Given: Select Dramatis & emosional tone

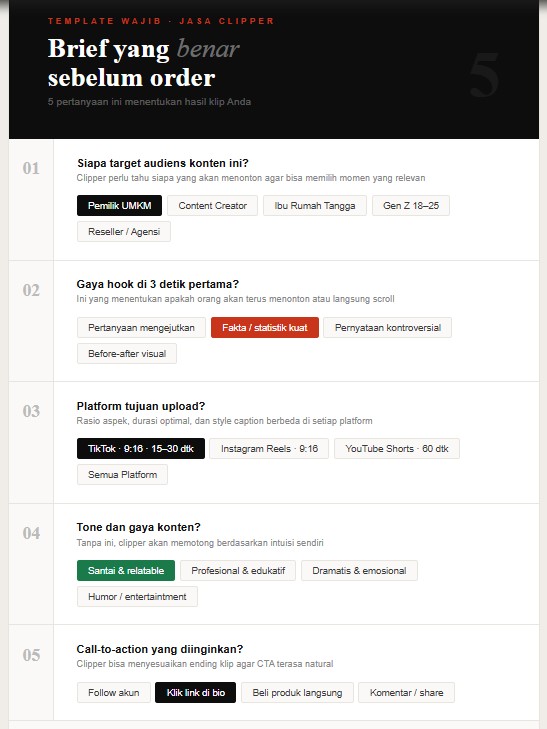Looking at the screenshot, I should coord(359,570).
